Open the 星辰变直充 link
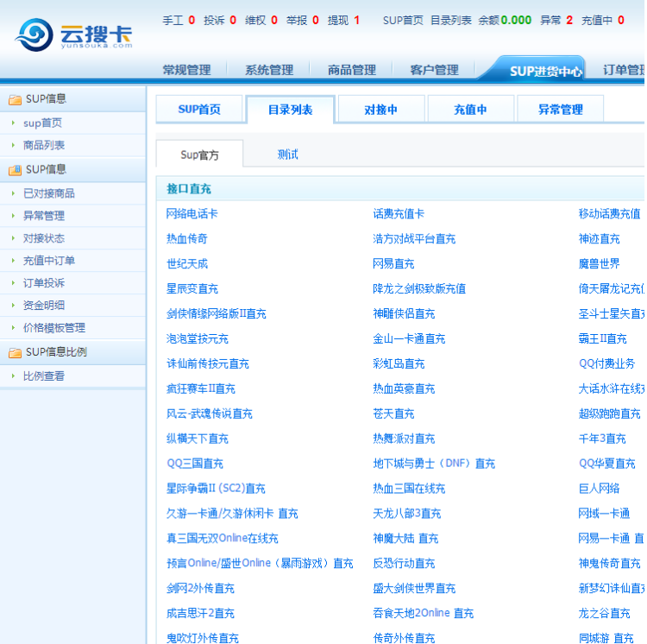This screenshot has width=647, height=644. point(192,288)
